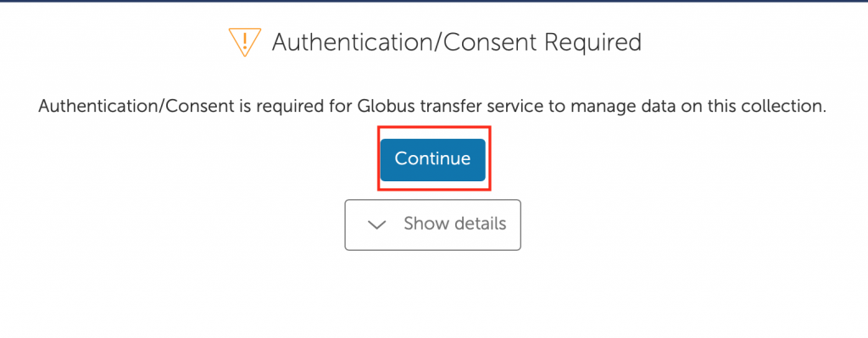Select the Authentication/Consent Required heading

point(457,42)
